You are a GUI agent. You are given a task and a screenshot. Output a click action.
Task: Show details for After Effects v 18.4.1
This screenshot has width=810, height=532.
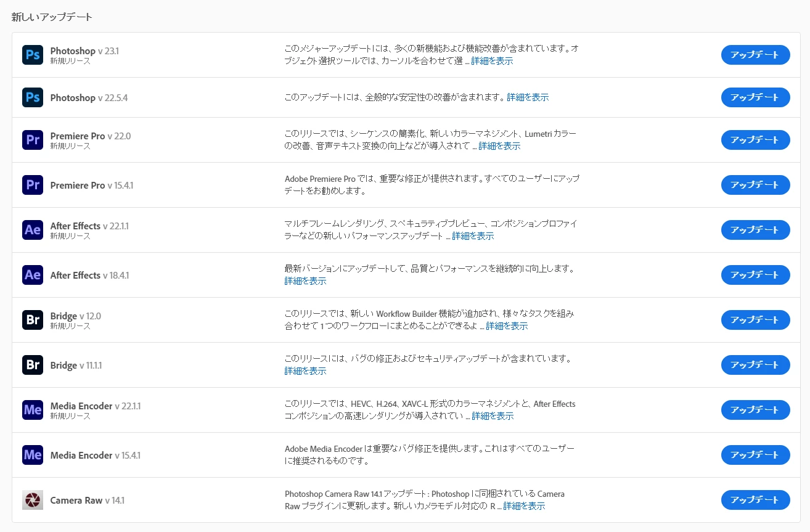click(x=305, y=281)
